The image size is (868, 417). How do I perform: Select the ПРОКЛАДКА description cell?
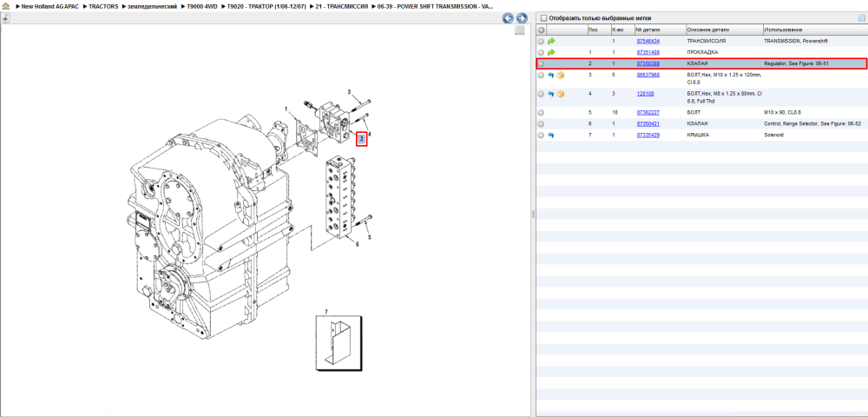point(702,52)
